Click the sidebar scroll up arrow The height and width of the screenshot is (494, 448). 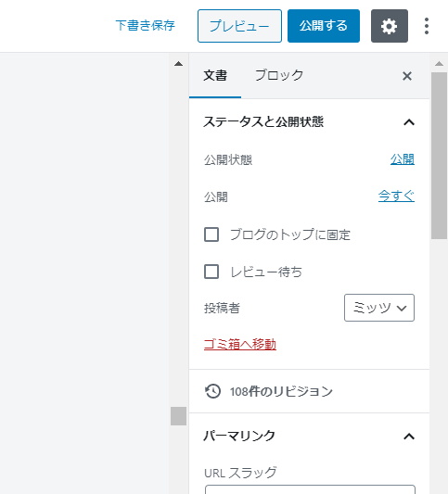439,64
